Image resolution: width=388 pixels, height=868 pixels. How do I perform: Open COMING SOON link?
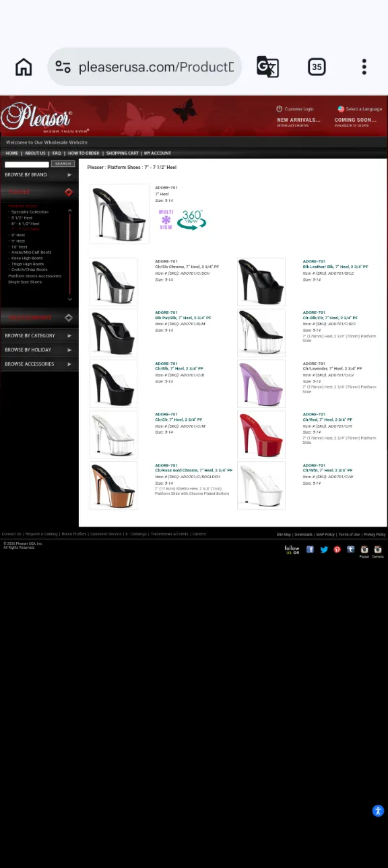pos(356,120)
